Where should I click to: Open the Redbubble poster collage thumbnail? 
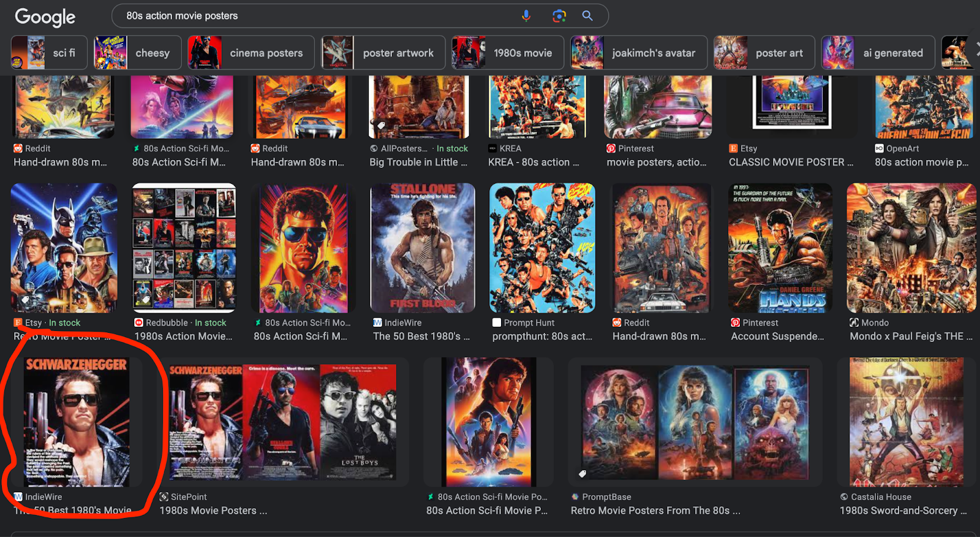(x=184, y=248)
